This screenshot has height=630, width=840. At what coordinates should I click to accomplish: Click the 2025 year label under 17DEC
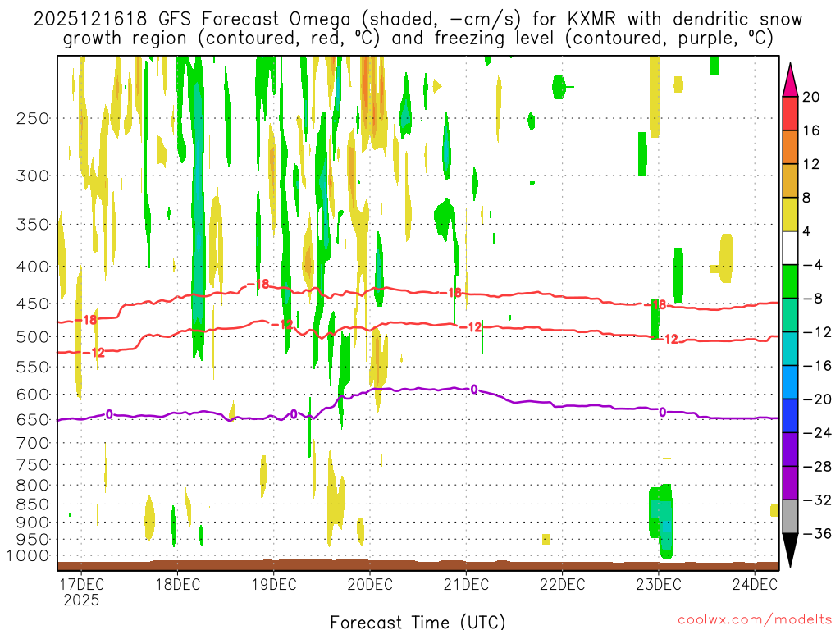[x=81, y=600]
